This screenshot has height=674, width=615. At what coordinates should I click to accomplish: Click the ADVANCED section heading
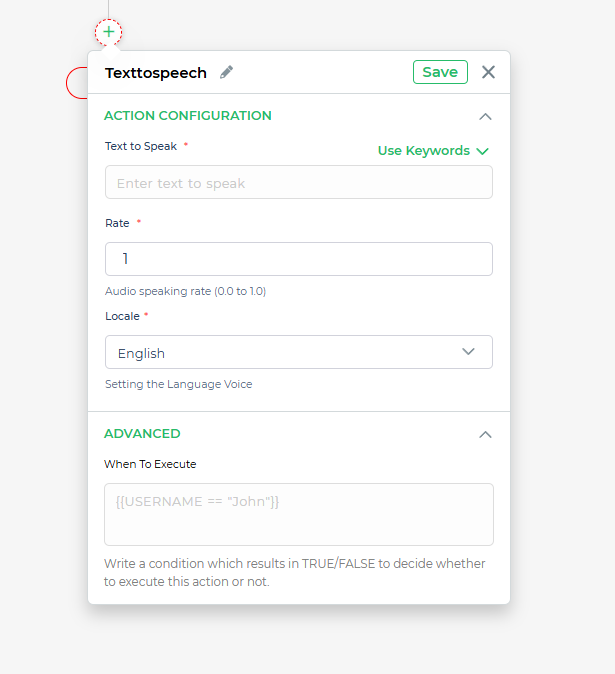pyautogui.click(x=142, y=434)
